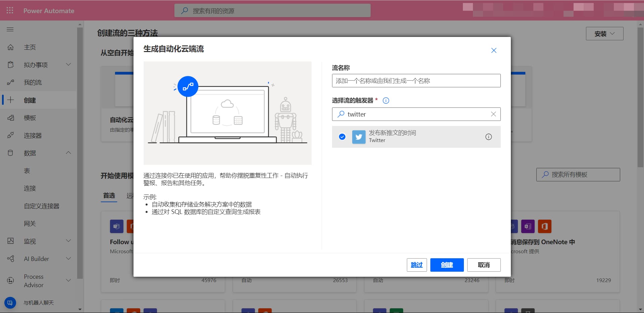Switch to the 首选 templates tab
This screenshot has width=644, height=313.
tap(109, 195)
